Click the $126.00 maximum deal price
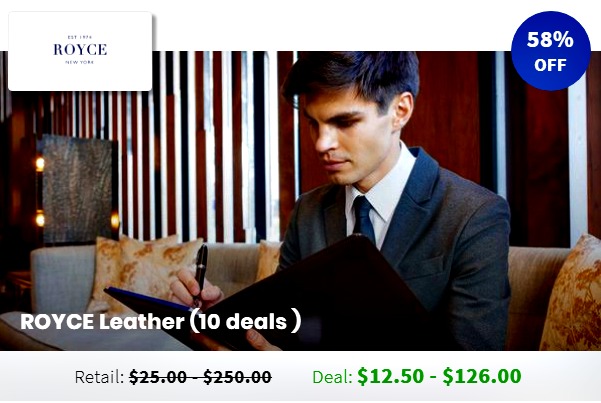Screen dimensions: 601x403 (482, 376)
